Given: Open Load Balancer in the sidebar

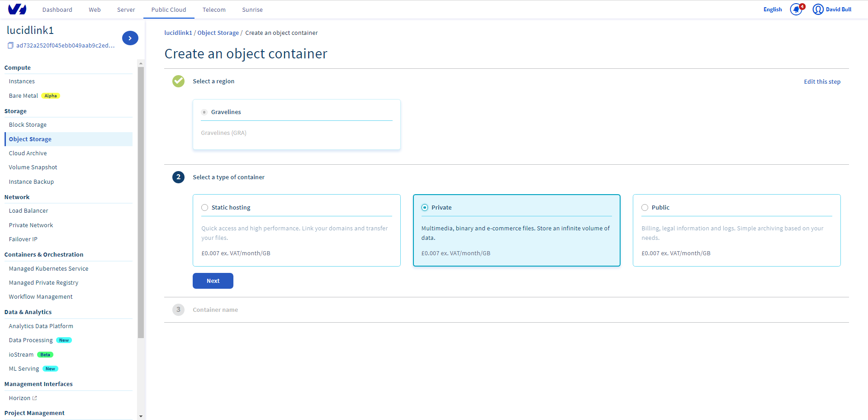Looking at the screenshot, I should pos(28,211).
